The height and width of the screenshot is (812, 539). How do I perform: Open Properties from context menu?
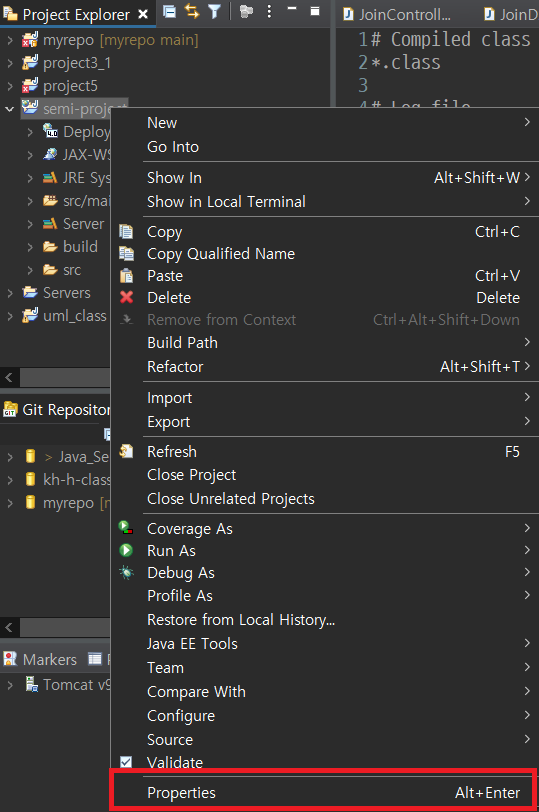click(x=325, y=793)
